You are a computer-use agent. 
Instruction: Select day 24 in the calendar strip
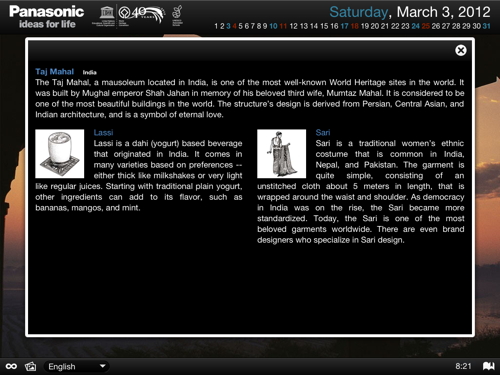point(416,26)
